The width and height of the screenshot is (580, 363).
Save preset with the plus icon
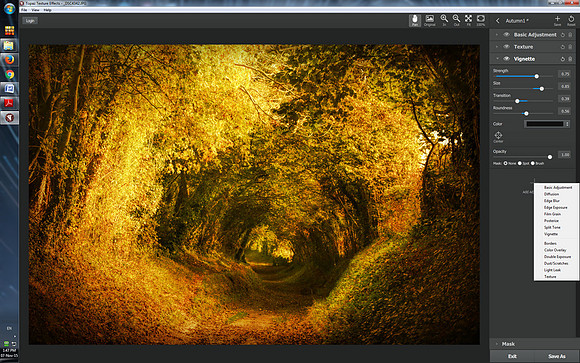[557, 20]
